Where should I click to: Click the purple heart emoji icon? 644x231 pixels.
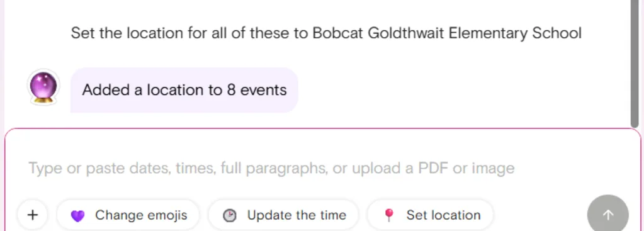pyautogui.click(x=77, y=215)
